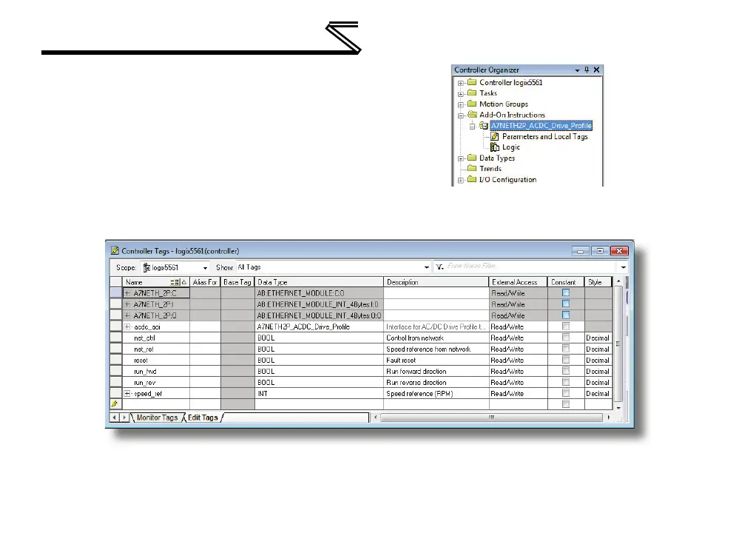
Task: Click the name filter funnel icon
Action: tap(439, 266)
